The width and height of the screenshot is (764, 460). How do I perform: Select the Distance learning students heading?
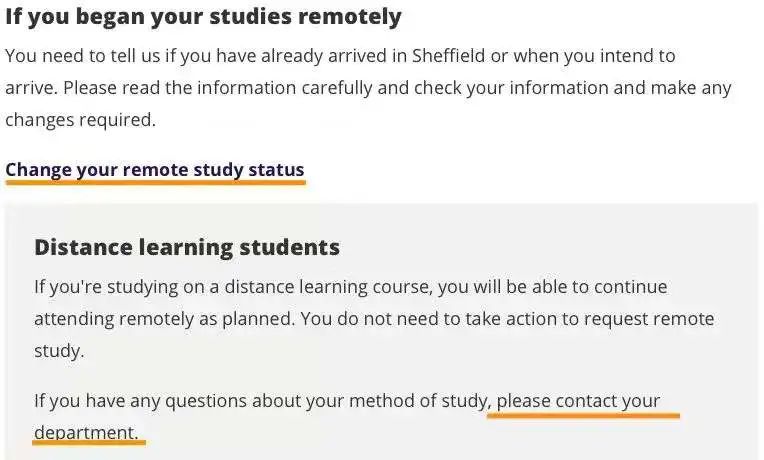tap(187, 247)
